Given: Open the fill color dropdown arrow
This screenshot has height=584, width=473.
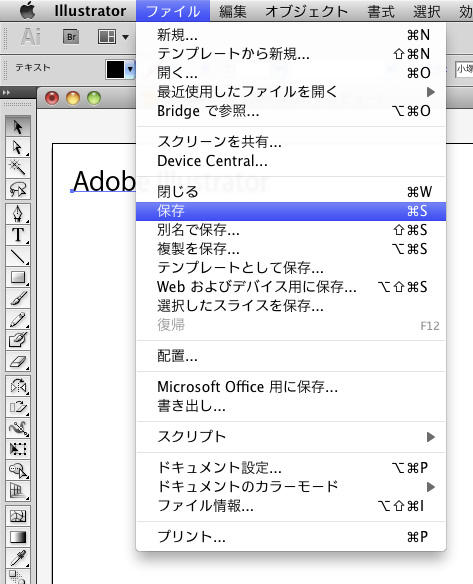Looking at the screenshot, I should coord(130,69).
